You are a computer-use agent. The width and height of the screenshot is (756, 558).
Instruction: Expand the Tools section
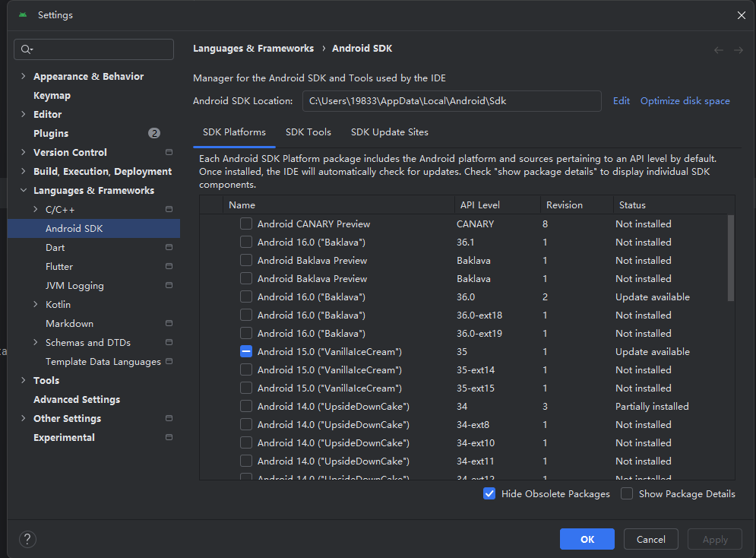(23, 380)
